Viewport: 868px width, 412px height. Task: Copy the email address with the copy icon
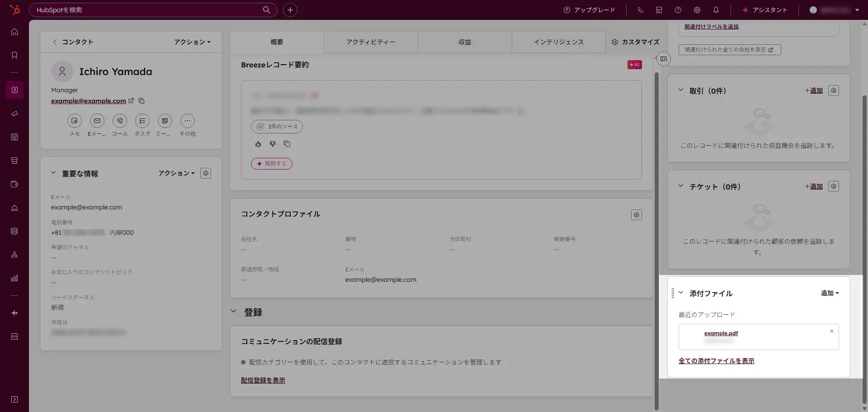point(141,101)
